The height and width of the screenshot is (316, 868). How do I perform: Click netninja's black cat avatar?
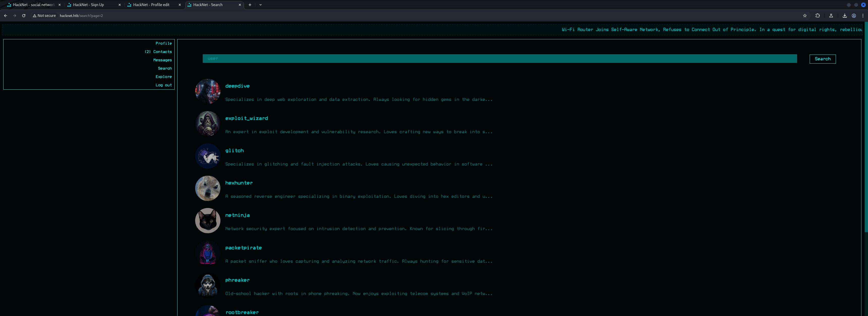(208, 221)
